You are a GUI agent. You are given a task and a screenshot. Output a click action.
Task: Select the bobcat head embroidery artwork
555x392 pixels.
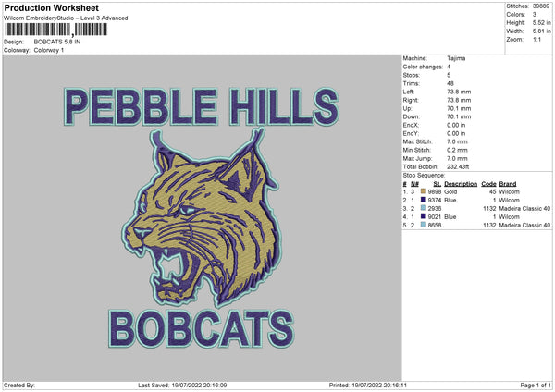[201, 217]
